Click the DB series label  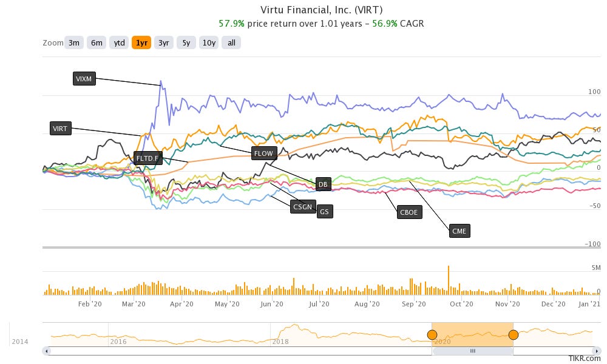[x=324, y=184]
